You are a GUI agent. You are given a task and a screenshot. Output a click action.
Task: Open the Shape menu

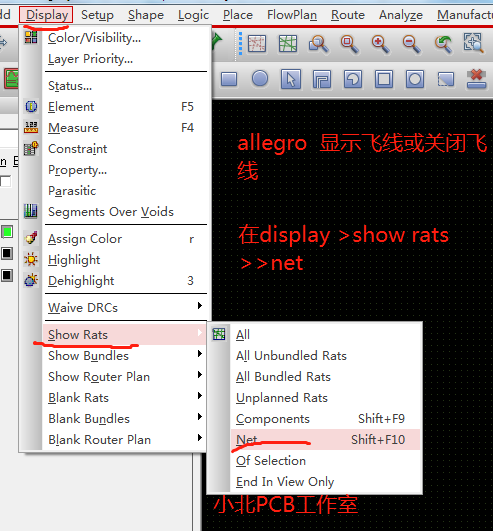point(146,15)
